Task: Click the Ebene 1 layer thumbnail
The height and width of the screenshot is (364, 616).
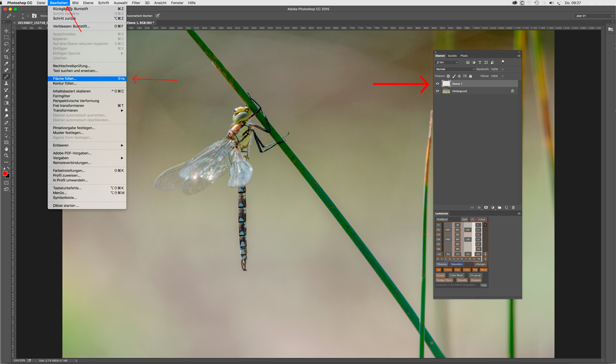Action: pos(446,84)
